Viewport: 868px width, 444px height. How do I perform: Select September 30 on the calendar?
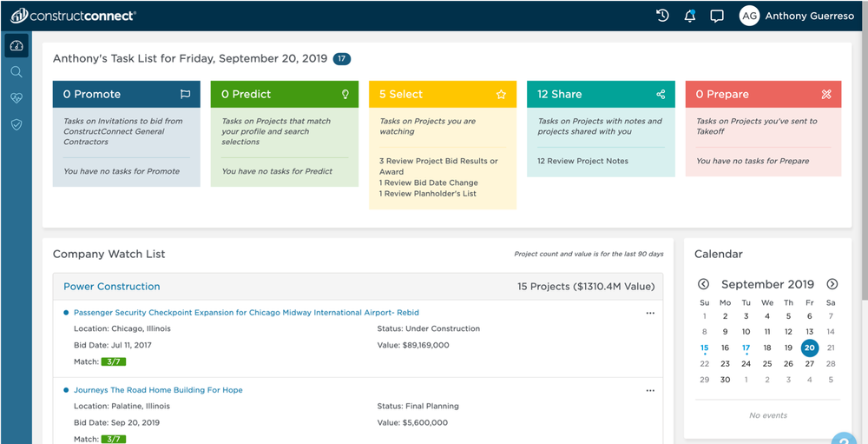coord(725,380)
